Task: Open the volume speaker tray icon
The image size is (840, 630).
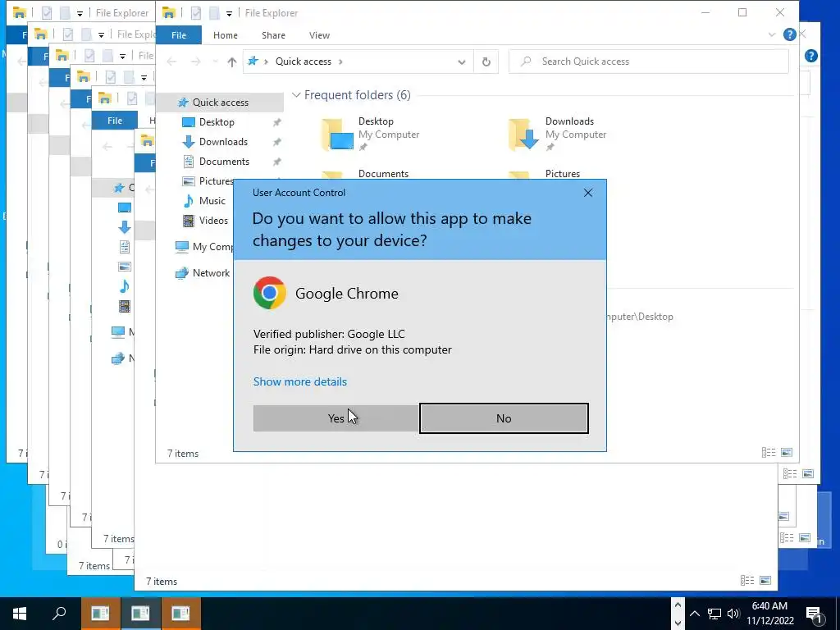Action: coord(733,614)
